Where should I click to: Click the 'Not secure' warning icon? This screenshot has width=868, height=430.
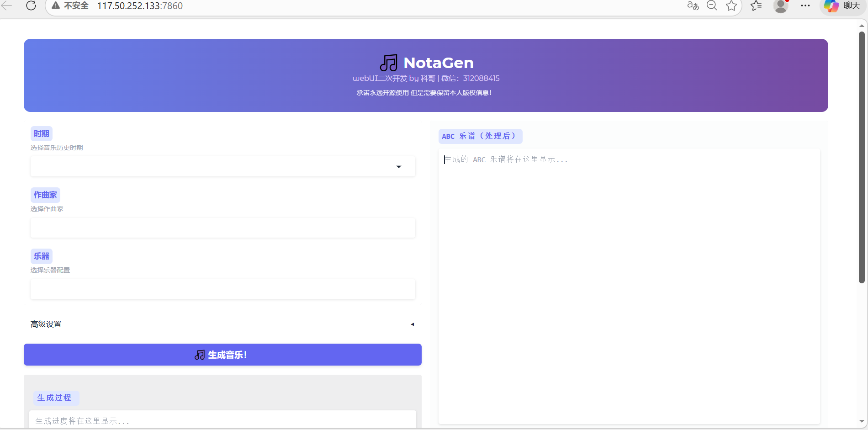56,6
